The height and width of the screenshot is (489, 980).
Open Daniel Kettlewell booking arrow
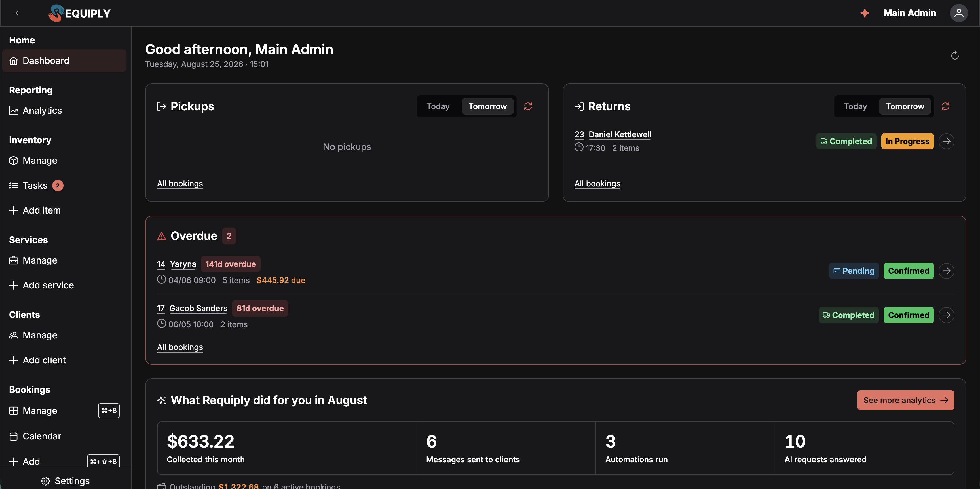[946, 141]
